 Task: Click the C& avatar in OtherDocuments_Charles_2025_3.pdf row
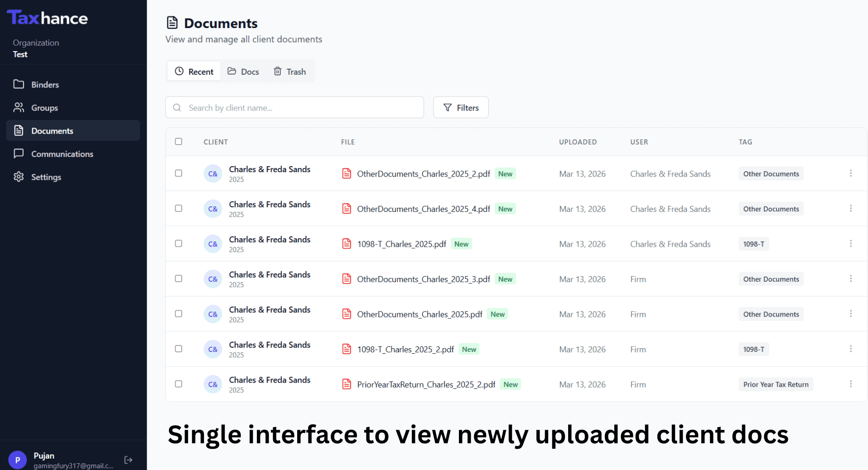coord(213,279)
